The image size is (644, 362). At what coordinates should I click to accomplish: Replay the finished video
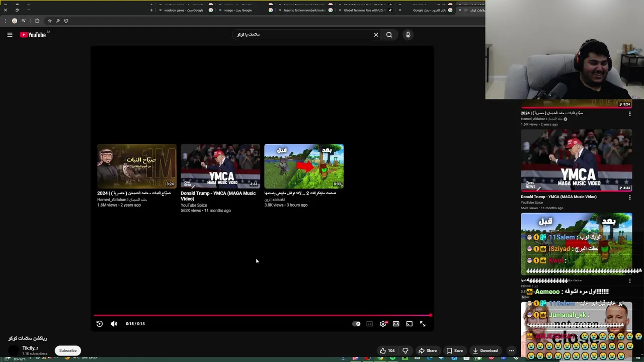point(100,324)
